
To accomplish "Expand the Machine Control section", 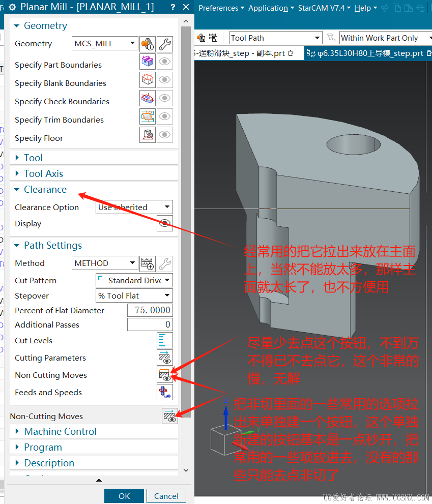I will tap(60, 431).
